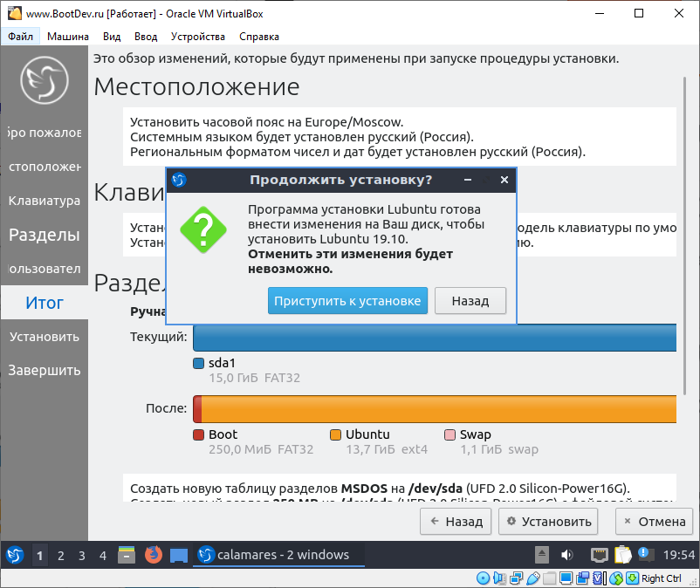Select virtual desktop 1 in pager
This screenshot has height=588, width=700.
tap(40, 556)
